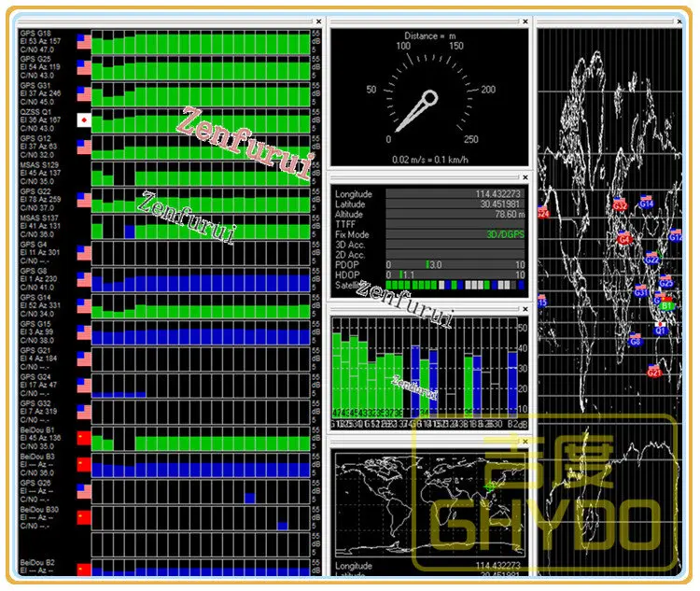
Task: Click the China flag beside BeiDou B3
Action: 84,465
